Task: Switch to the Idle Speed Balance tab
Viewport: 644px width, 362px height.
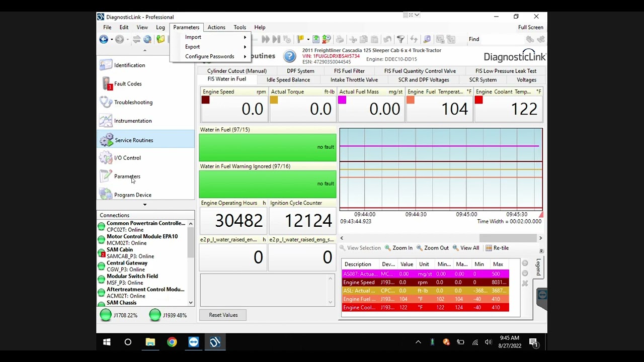Action: (288, 80)
